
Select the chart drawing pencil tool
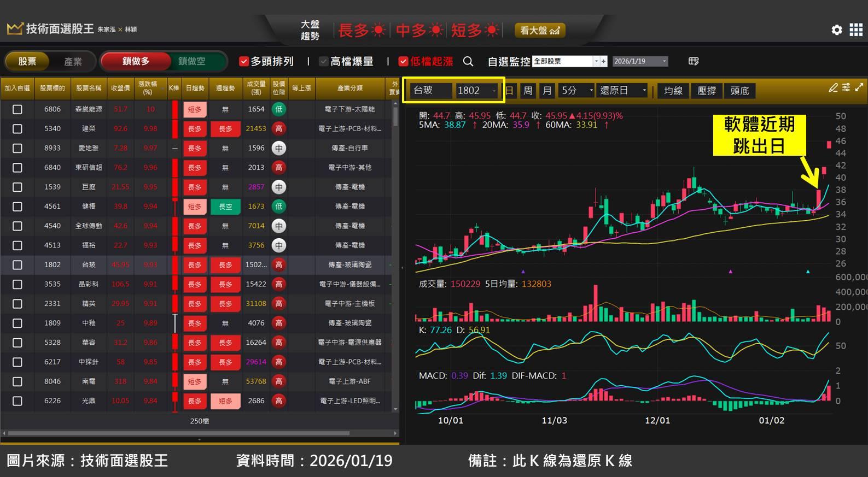coord(833,87)
